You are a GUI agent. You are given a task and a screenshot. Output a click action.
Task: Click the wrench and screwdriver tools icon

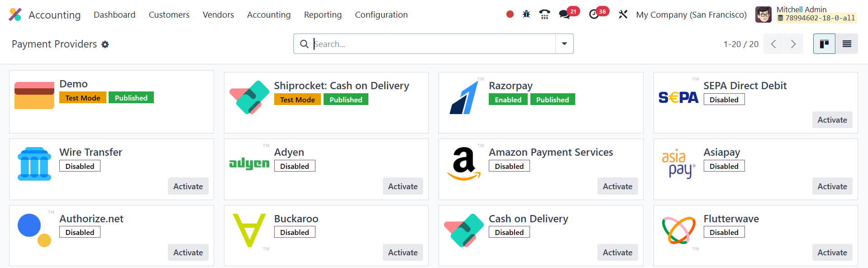pos(623,14)
